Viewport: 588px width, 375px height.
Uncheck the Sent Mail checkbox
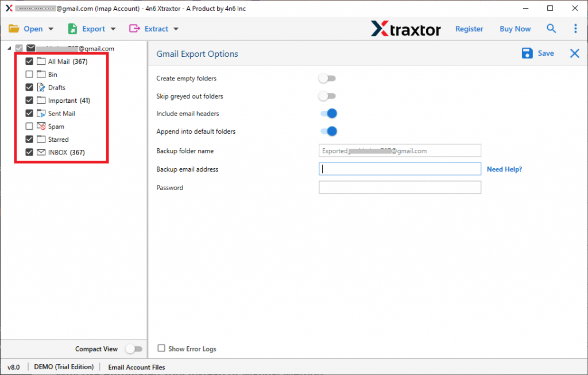(x=29, y=113)
